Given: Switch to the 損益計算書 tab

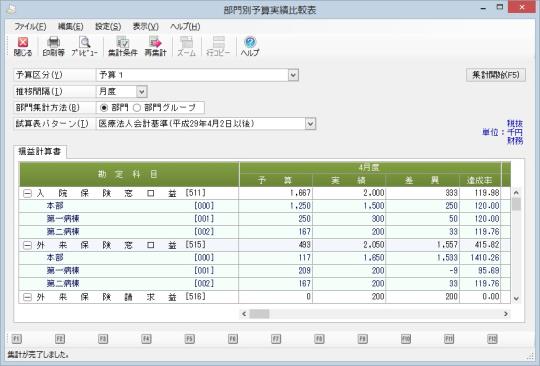Looking at the screenshot, I should pos(40,151).
